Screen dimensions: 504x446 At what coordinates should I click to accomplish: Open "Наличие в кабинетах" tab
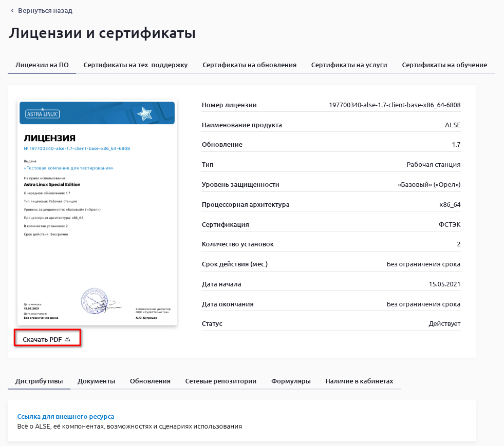[359, 381]
